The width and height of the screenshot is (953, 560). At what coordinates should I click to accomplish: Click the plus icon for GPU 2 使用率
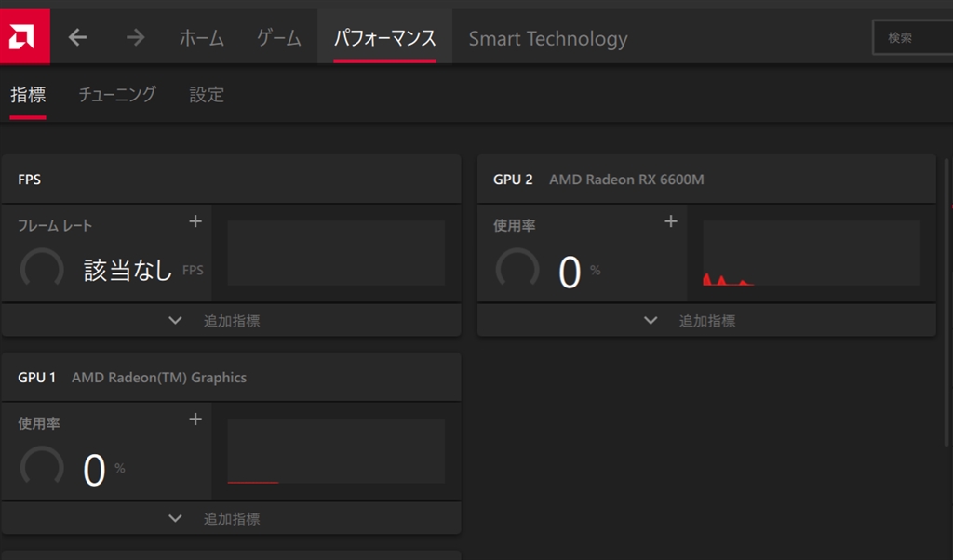[670, 221]
